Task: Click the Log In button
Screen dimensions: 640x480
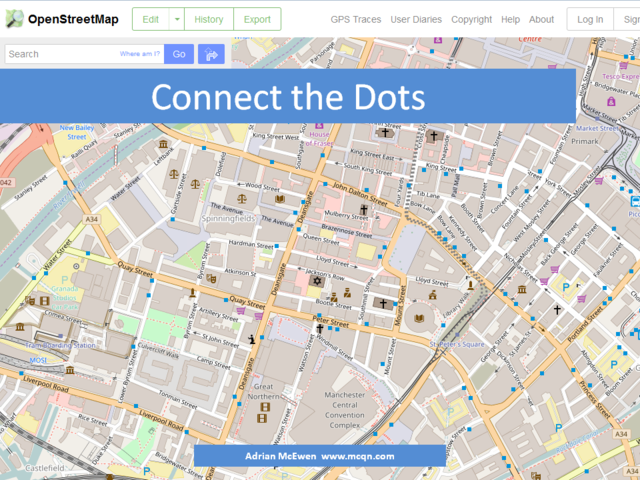Action: (x=590, y=19)
